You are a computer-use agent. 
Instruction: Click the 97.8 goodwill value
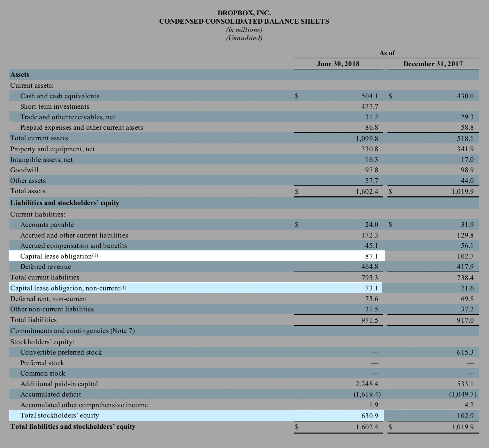[x=372, y=170]
